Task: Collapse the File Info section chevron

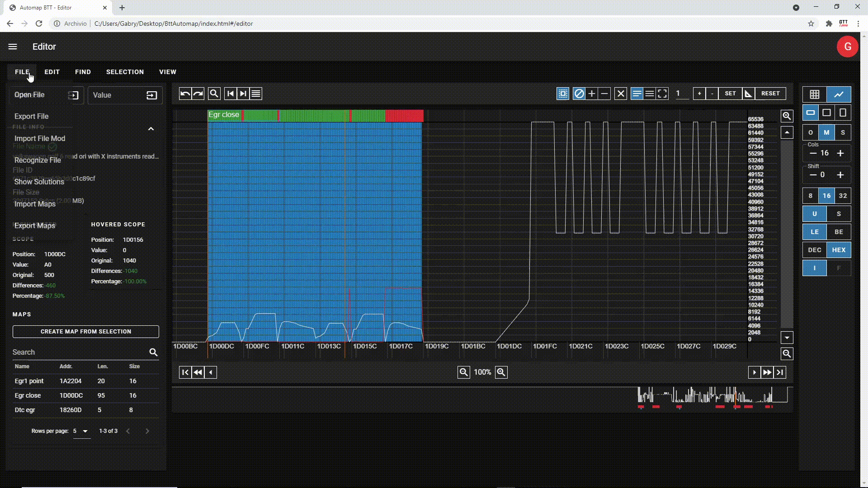Action: [151, 129]
